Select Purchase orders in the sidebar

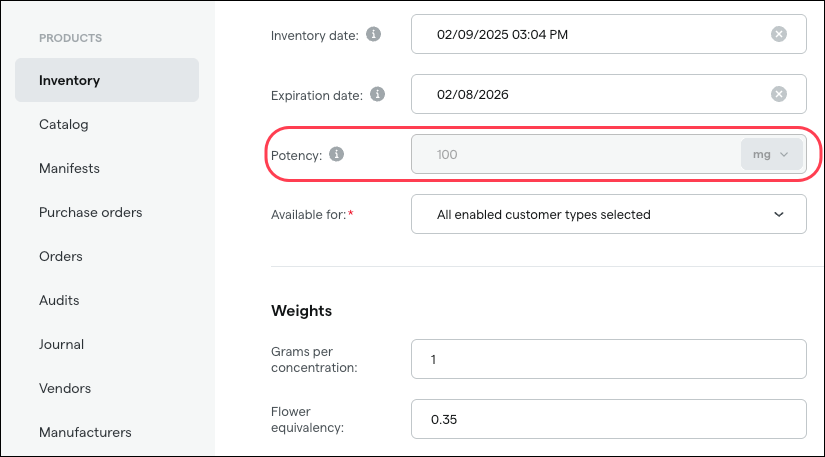tap(90, 212)
